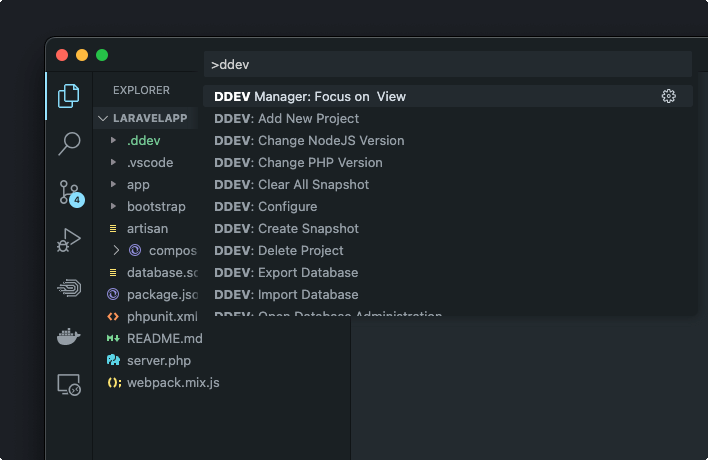Run DDEV: Configure command
708x460 pixels.
point(447,206)
